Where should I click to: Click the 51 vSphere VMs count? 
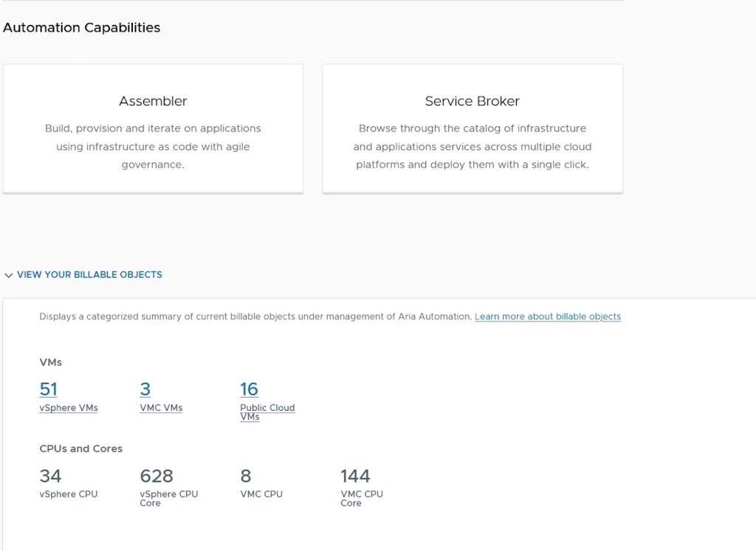pyautogui.click(x=49, y=389)
